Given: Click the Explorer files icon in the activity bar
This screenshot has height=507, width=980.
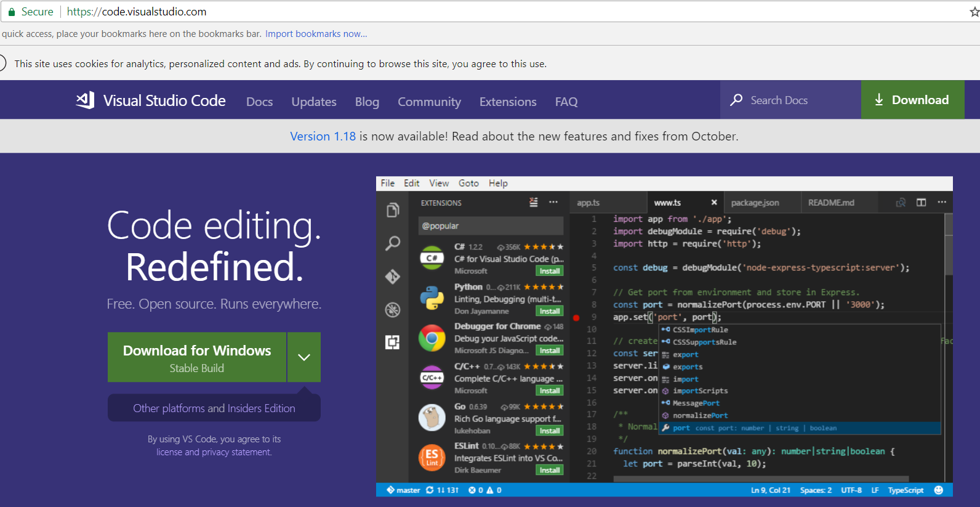Looking at the screenshot, I should tap(393, 210).
